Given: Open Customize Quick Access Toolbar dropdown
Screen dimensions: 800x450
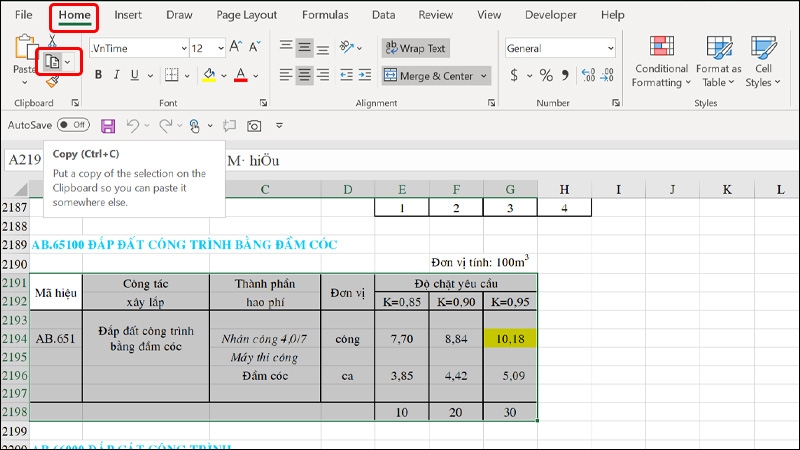Looking at the screenshot, I should (x=279, y=126).
